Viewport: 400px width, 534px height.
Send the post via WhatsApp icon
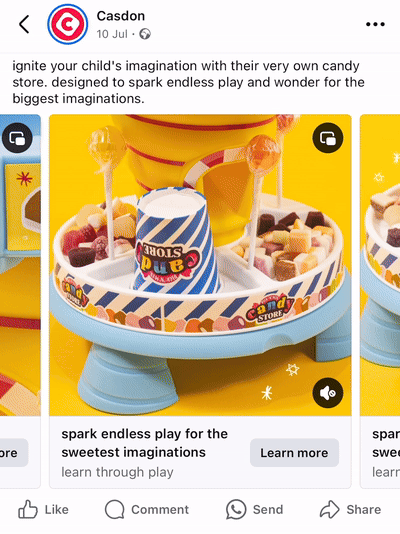[x=255, y=509]
